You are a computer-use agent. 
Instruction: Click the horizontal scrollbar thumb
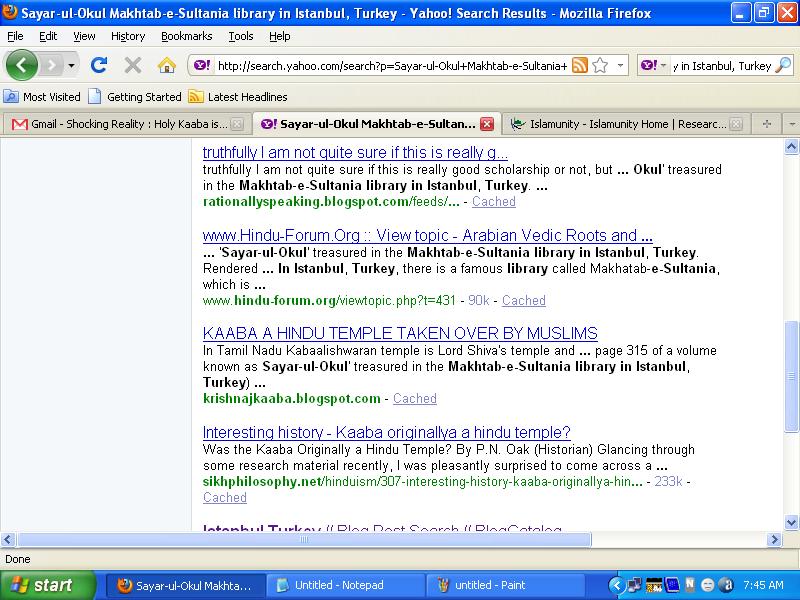pos(304,539)
